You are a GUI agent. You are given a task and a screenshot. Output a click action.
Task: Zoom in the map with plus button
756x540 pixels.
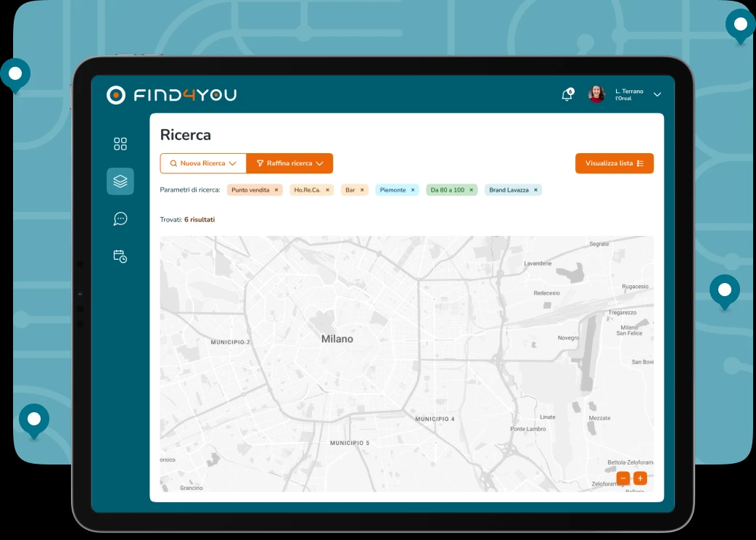(640, 478)
